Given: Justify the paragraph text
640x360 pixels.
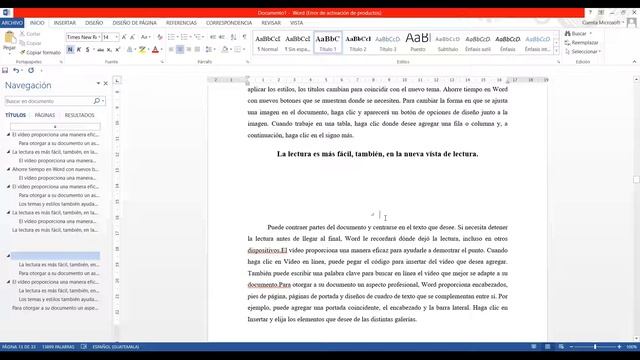Looking at the screenshot, I should 198,50.
